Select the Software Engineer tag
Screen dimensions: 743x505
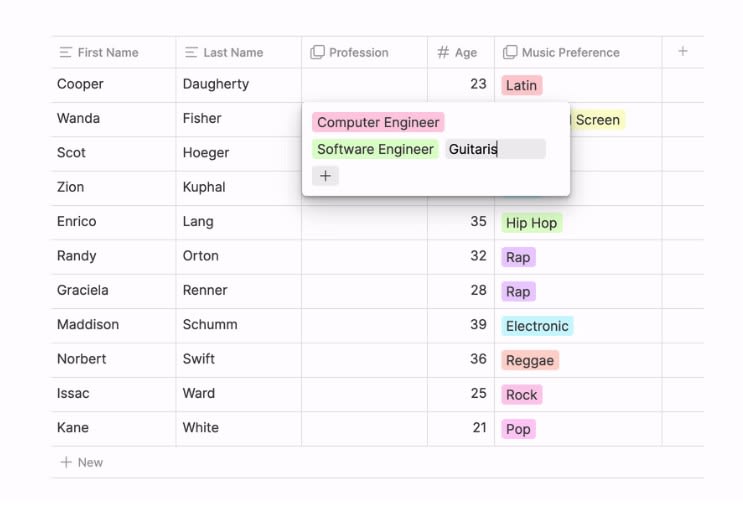pyautogui.click(x=375, y=149)
